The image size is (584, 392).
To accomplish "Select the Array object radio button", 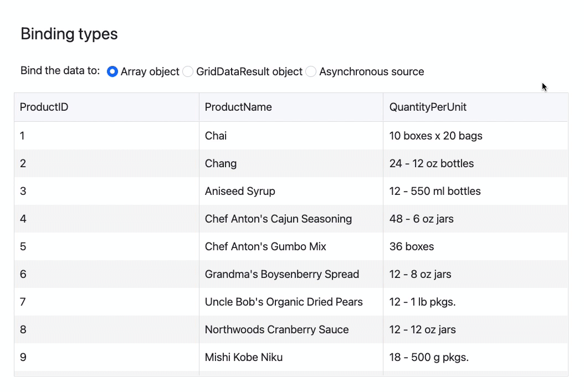I will pos(112,71).
